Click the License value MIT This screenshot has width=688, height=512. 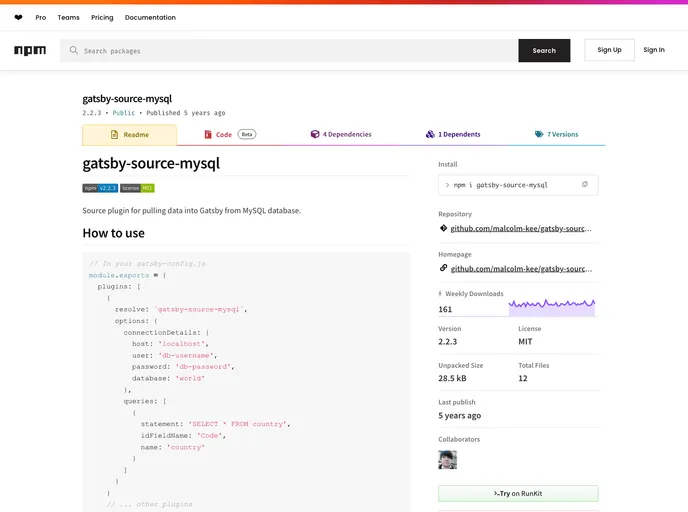(525, 342)
